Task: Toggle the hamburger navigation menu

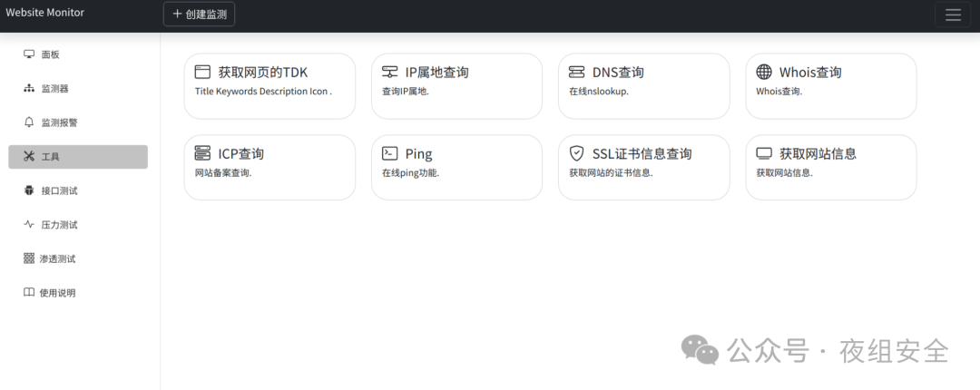Action: click(x=952, y=15)
